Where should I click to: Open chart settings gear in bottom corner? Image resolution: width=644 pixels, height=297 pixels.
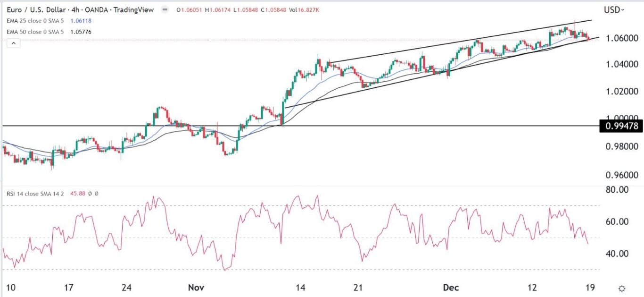pos(621,288)
